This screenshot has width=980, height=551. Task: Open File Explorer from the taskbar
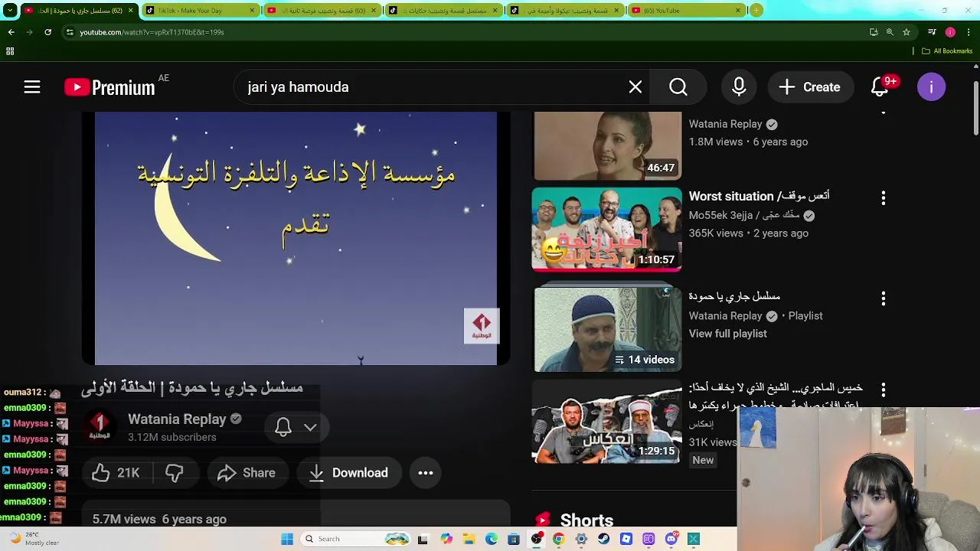(x=469, y=539)
